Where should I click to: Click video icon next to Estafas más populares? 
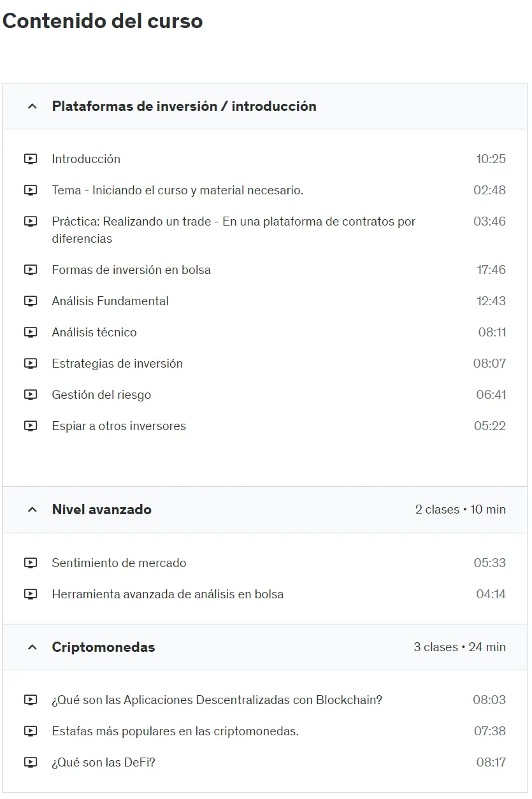(31, 731)
